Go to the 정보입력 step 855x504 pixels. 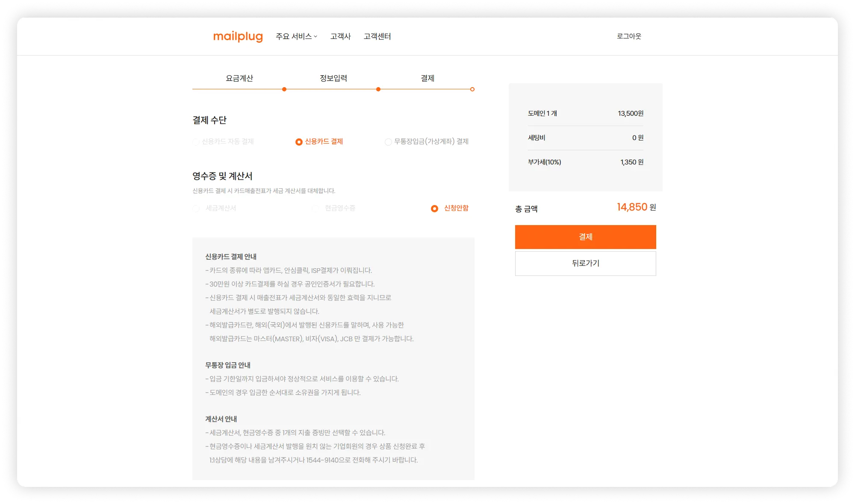[333, 78]
